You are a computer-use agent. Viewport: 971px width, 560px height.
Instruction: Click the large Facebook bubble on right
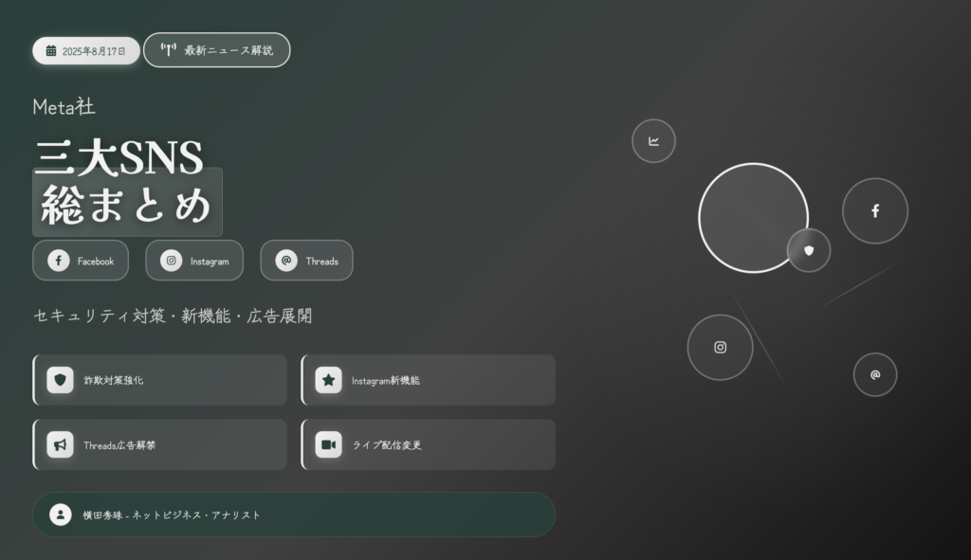[875, 211]
